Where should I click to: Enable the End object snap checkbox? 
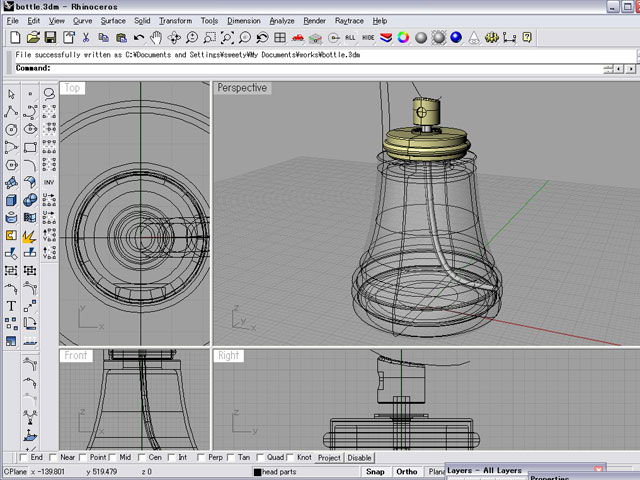click(x=23, y=458)
